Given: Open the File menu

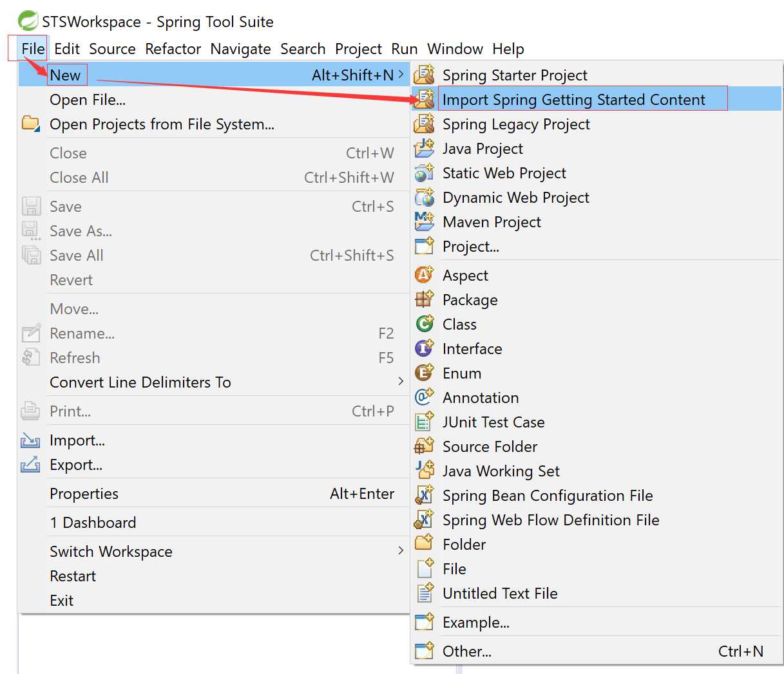Looking at the screenshot, I should point(33,49).
